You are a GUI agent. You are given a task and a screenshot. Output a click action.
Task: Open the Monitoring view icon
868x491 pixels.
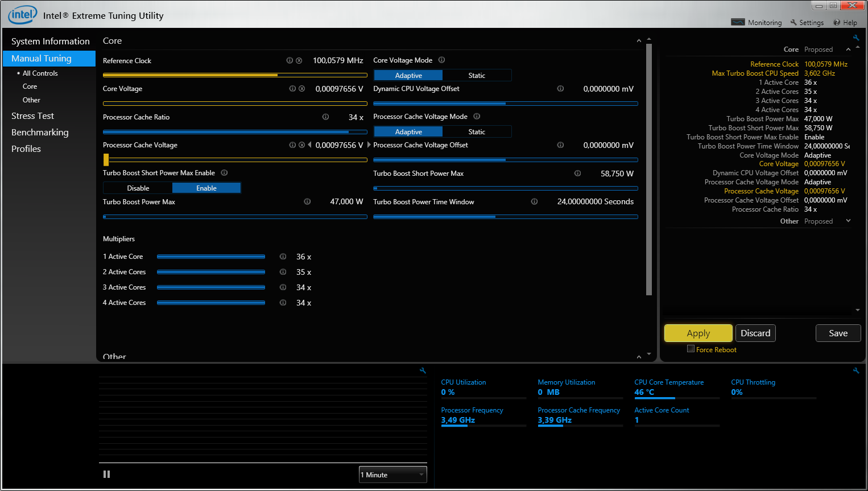click(738, 22)
